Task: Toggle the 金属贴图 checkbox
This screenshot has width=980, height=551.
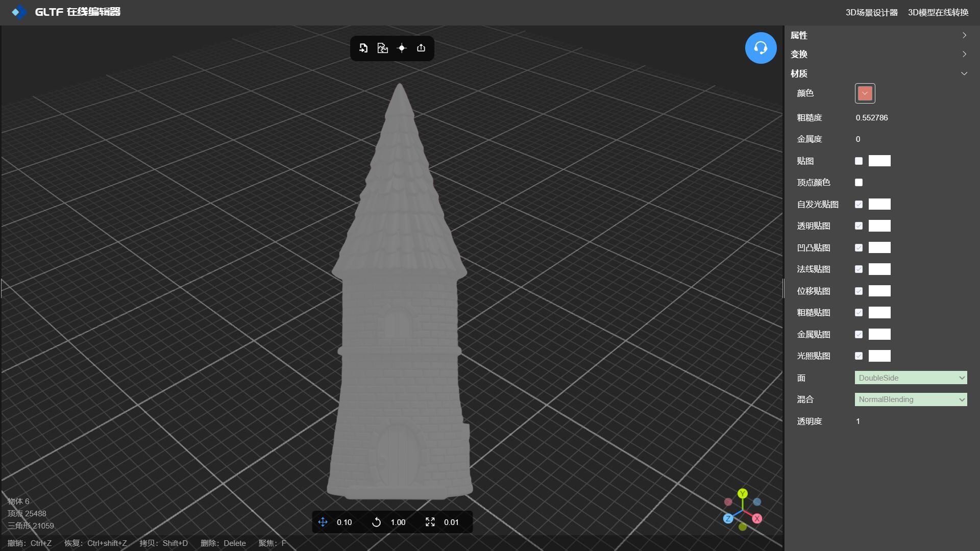Action: 859,334
